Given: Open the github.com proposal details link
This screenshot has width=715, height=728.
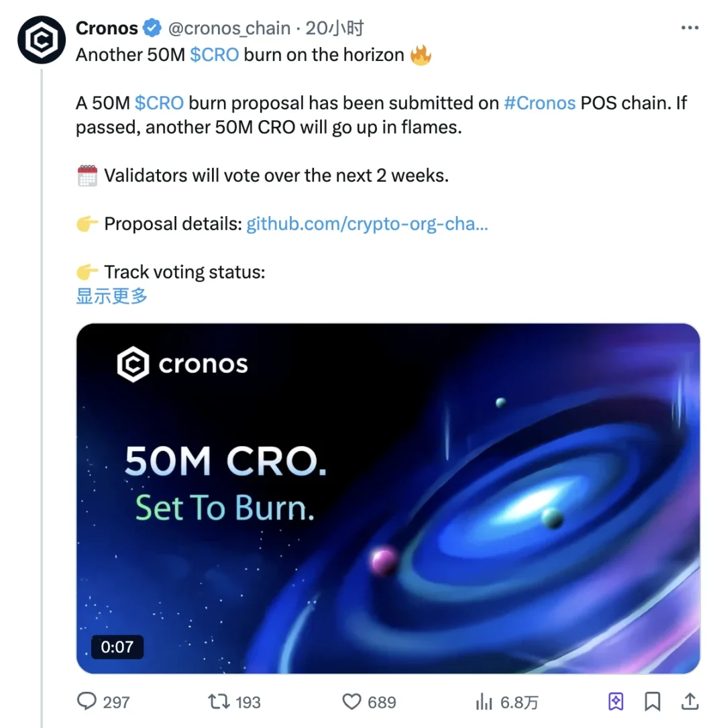Looking at the screenshot, I should (367, 223).
